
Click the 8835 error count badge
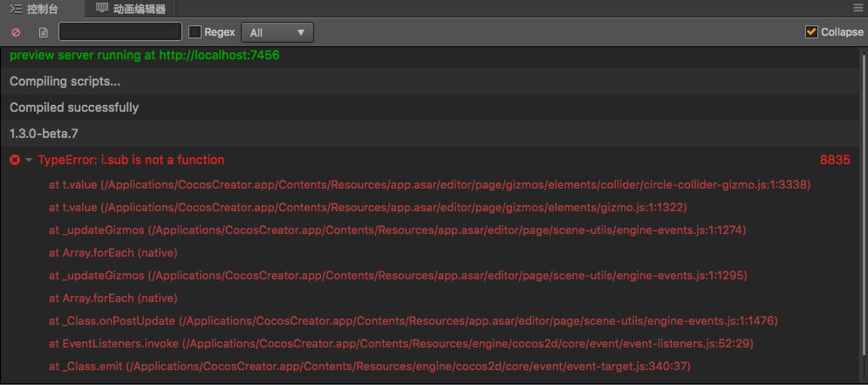pos(834,160)
